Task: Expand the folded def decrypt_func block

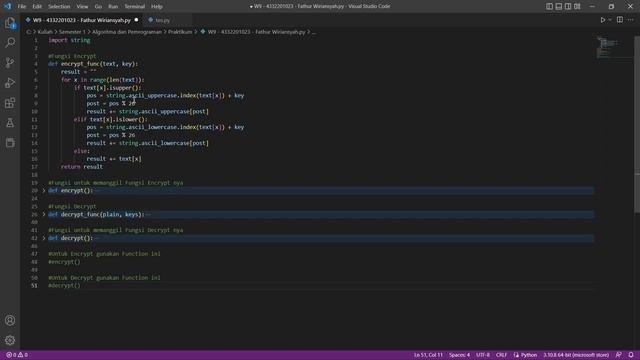Action: pyautogui.click(x=44, y=214)
